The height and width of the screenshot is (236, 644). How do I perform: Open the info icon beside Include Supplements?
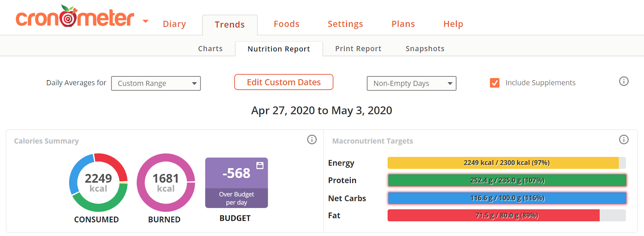pos(623,81)
